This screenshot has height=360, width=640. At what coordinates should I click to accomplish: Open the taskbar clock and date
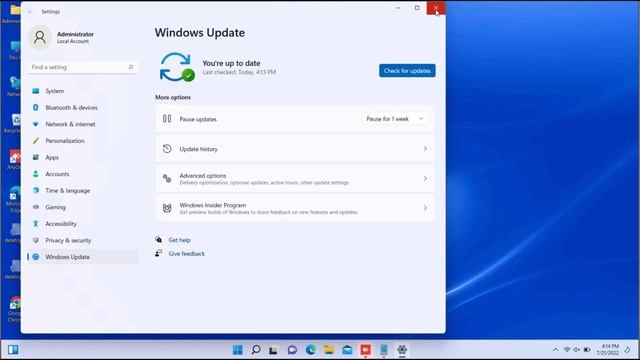608,350
